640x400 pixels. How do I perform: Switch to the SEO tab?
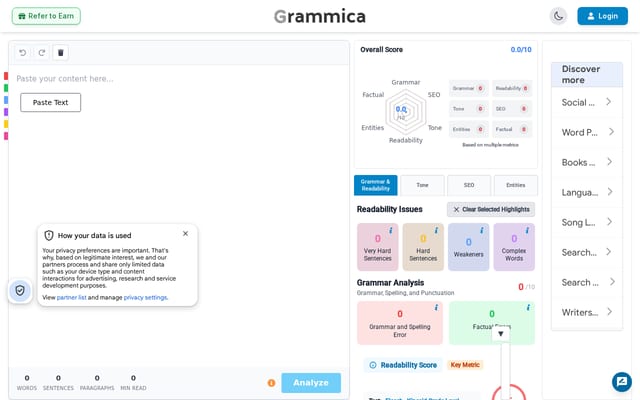469,185
